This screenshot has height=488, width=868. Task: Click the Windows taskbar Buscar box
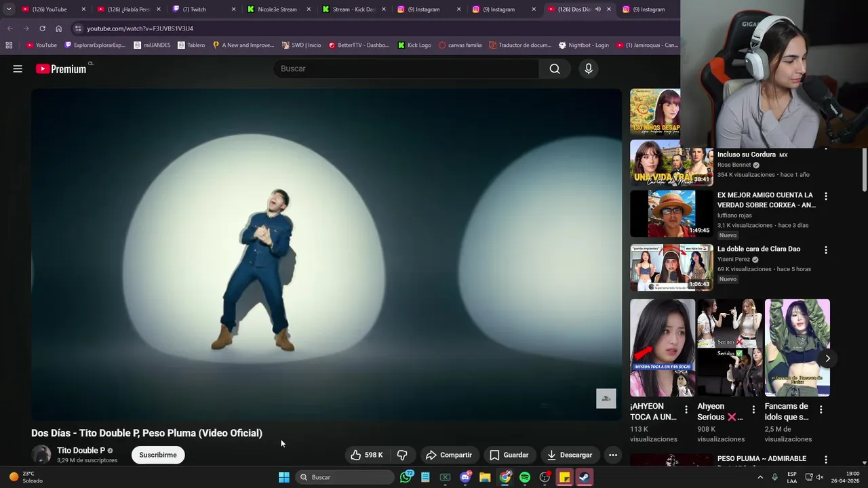click(345, 477)
